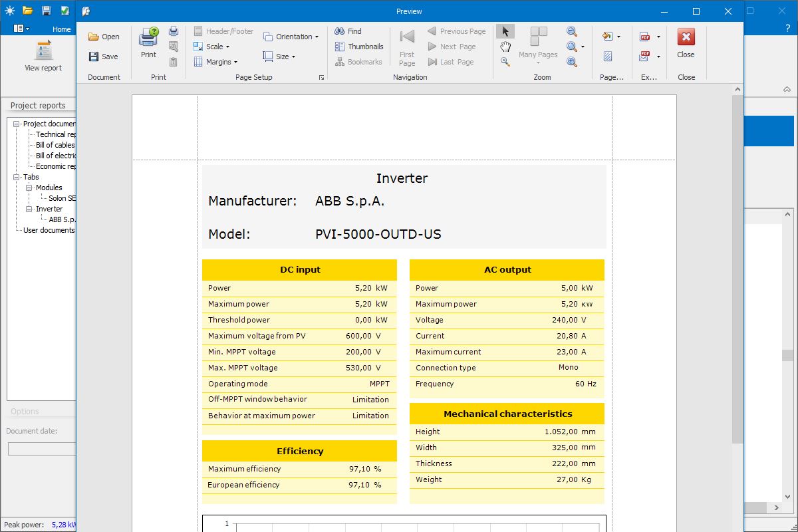Click the large Print button
Viewport: 798px width, 532px height.
149,43
